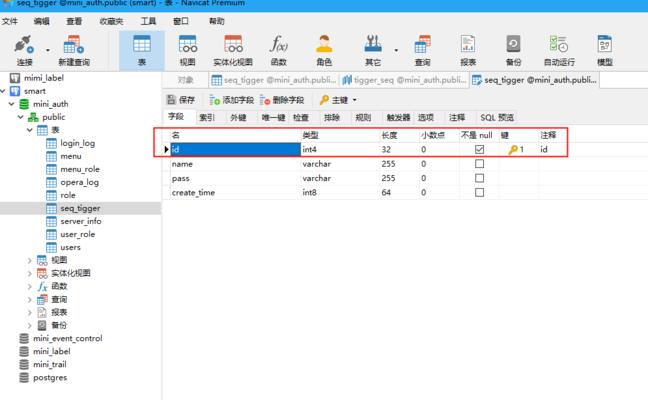Collapse the smart connection node
The image size is (648, 400).
pos(3,91)
